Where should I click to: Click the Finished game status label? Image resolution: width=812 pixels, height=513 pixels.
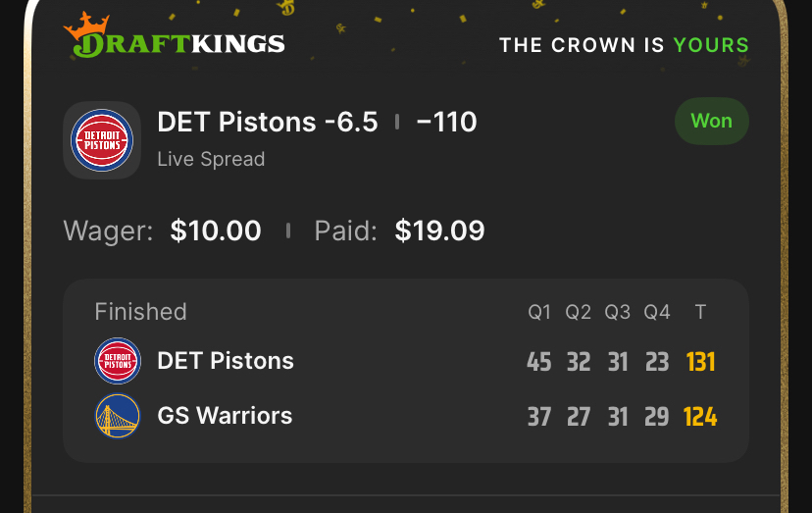coord(140,312)
